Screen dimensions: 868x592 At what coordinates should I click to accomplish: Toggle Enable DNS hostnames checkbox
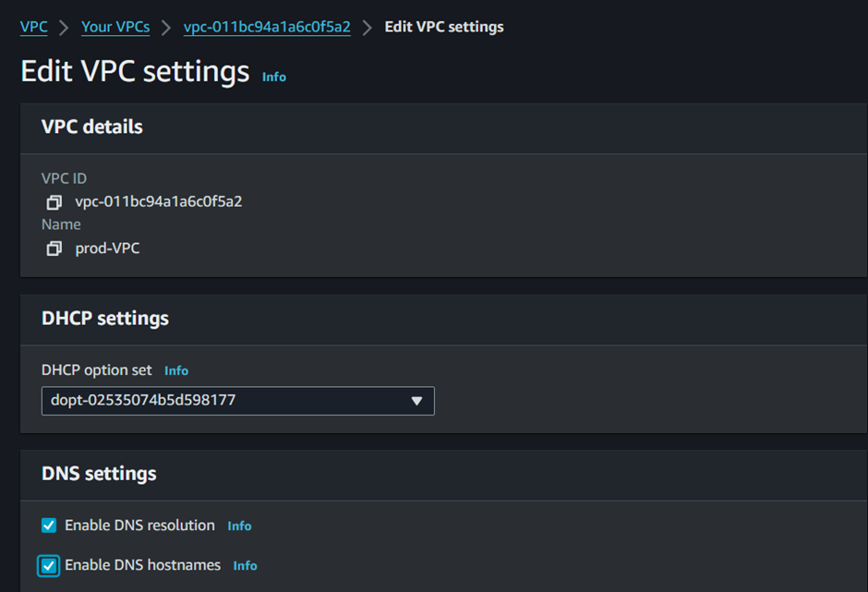click(49, 565)
